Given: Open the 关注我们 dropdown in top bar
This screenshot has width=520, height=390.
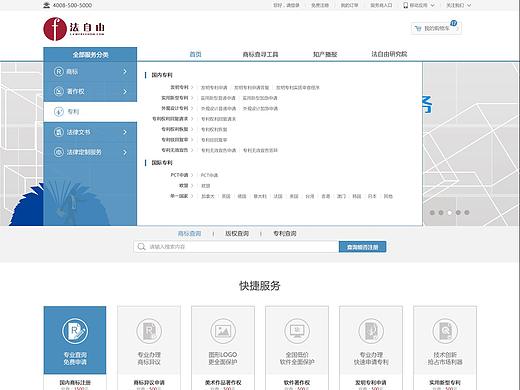Looking at the screenshot, I should pos(458,5).
